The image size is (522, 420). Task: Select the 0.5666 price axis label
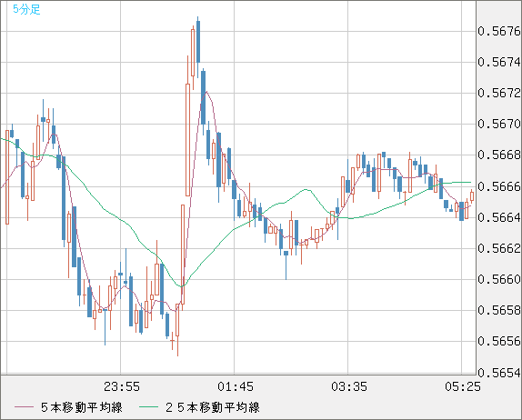pyautogui.click(x=499, y=186)
